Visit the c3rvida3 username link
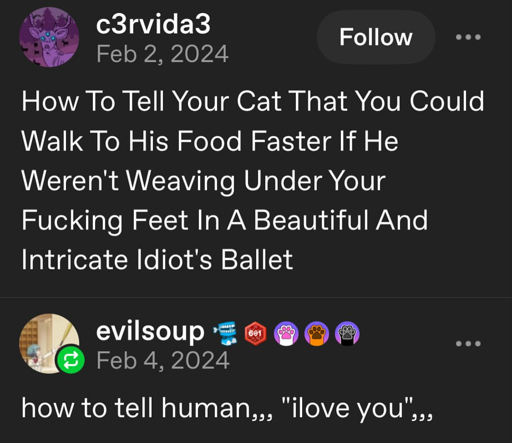The width and height of the screenshot is (512, 443). tap(153, 24)
